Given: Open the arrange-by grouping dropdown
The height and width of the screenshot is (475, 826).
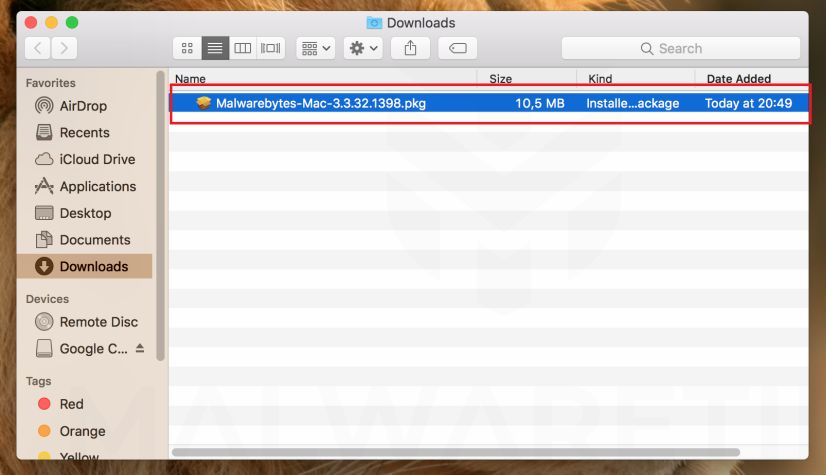Looking at the screenshot, I should click(x=316, y=48).
